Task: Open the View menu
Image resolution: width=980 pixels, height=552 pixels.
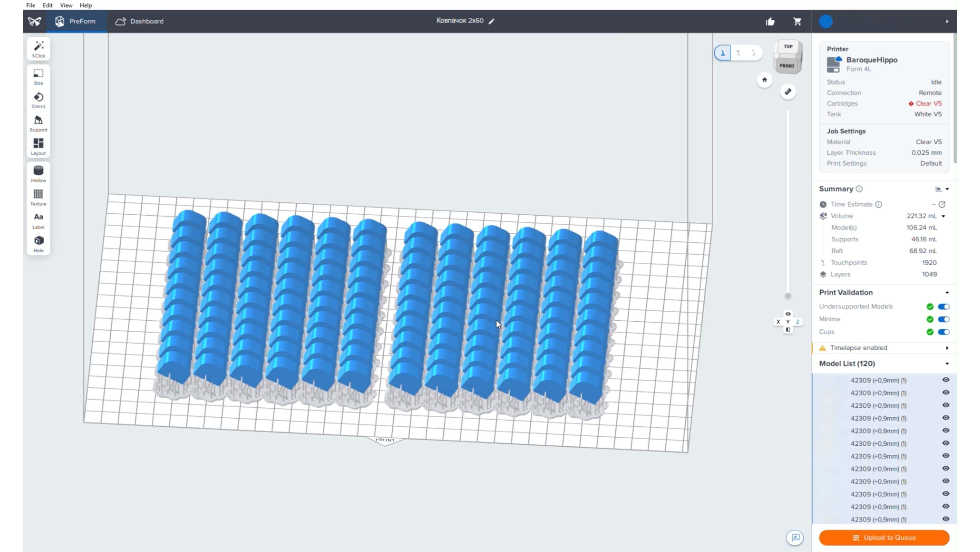Action: coord(66,5)
